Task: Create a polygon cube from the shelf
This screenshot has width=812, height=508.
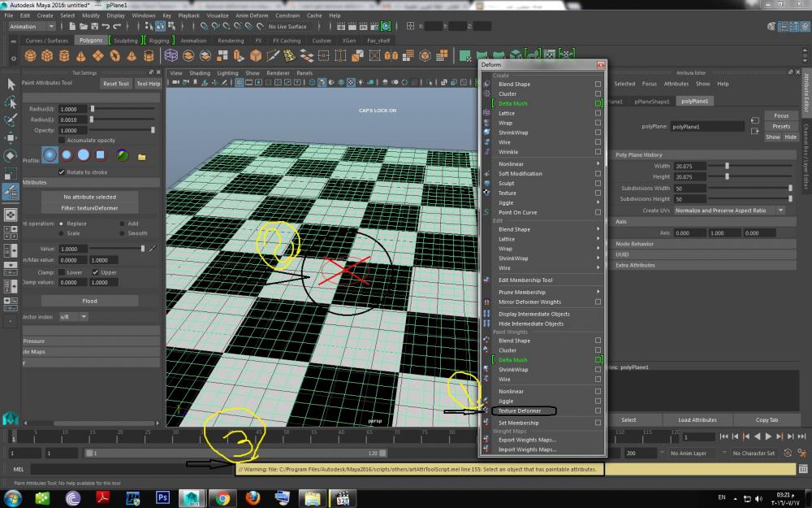Action: pyautogui.click(x=47, y=56)
